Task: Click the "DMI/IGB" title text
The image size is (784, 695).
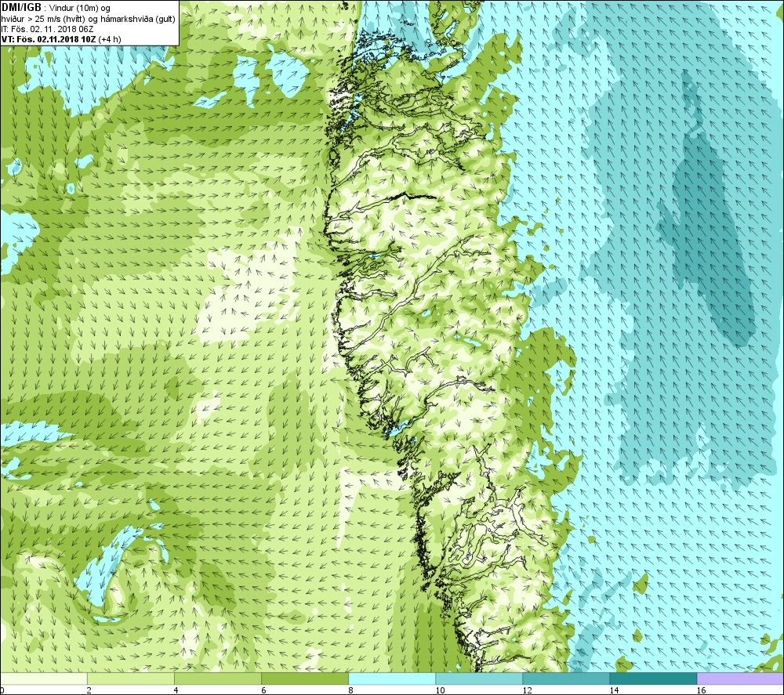Action: click(x=21, y=8)
